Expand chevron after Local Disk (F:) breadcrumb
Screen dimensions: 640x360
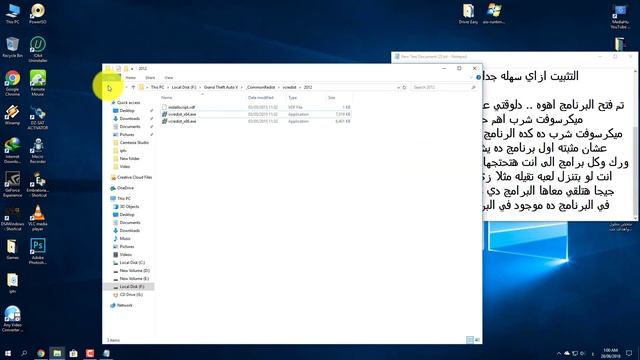pos(200,87)
